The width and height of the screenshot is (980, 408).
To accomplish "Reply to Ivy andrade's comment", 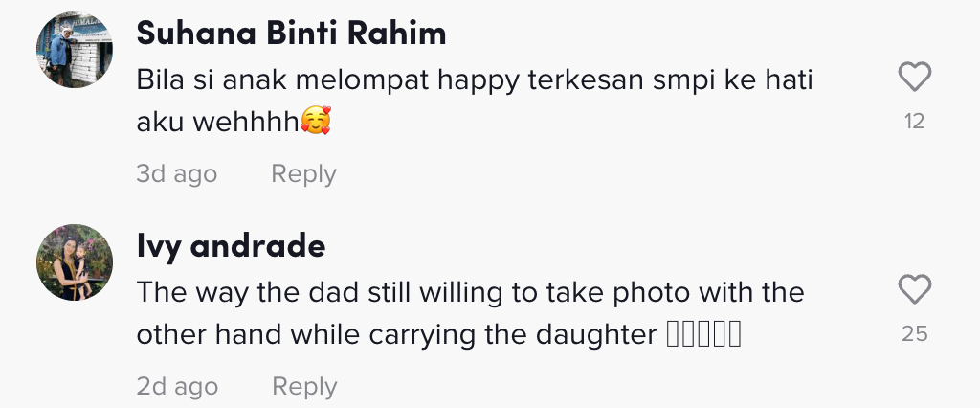I will [x=304, y=387].
